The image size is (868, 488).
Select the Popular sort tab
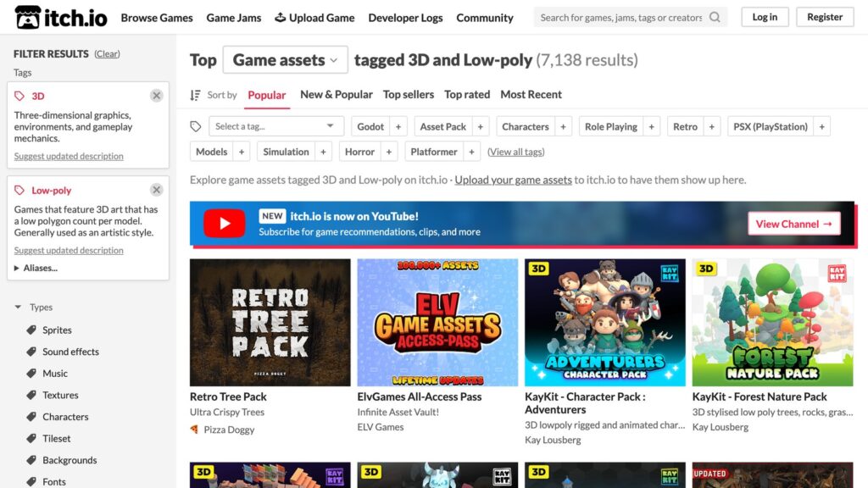(267, 95)
